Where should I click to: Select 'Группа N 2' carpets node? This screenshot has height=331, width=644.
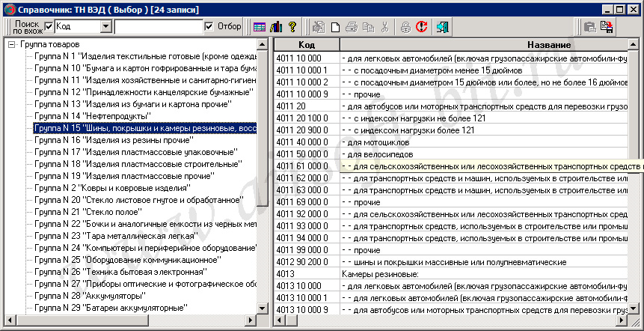pos(112,188)
